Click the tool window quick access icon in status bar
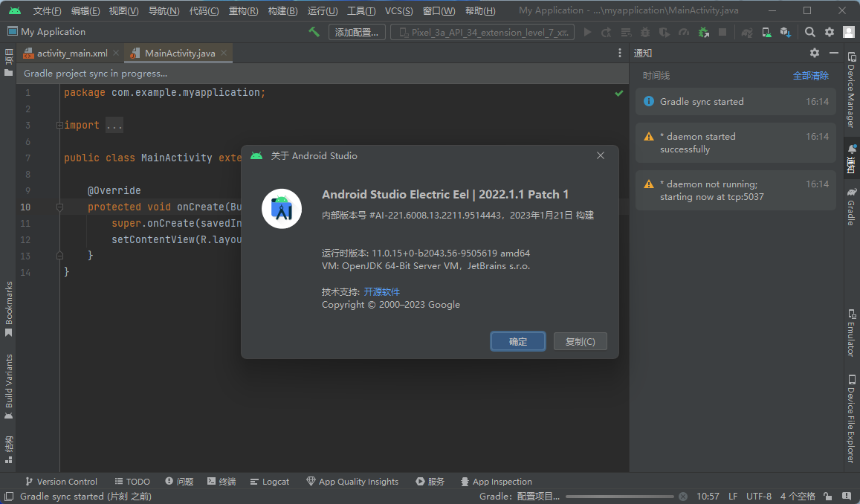 [9, 497]
